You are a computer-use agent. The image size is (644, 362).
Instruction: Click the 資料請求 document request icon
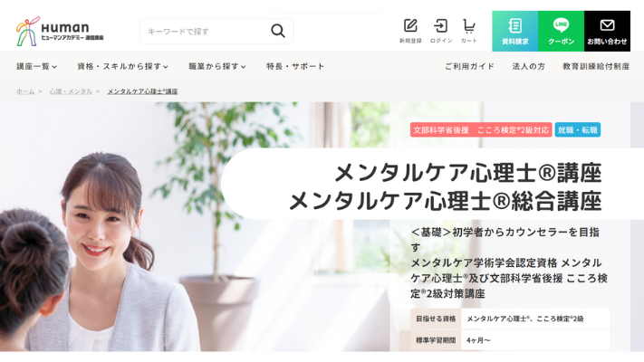[x=515, y=31]
